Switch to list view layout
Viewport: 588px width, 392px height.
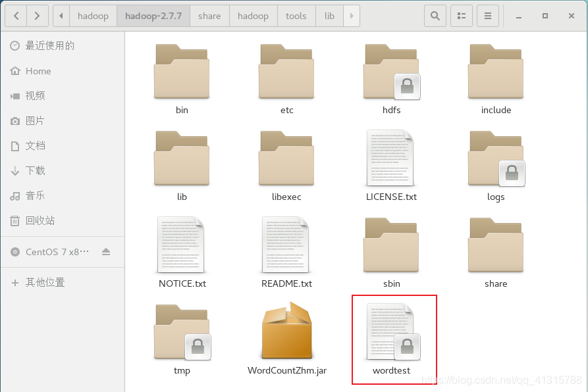(x=462, y=16)
